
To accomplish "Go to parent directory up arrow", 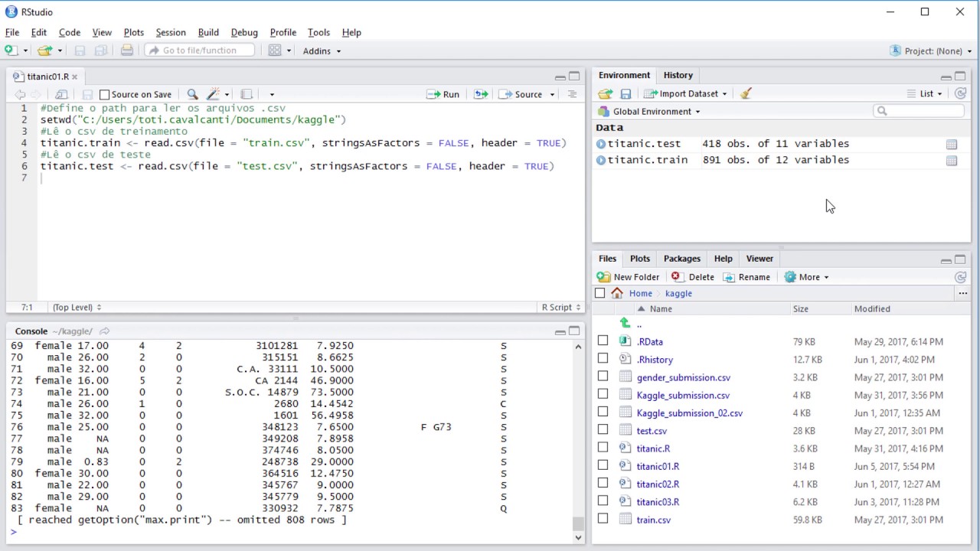I will point(625,324).
